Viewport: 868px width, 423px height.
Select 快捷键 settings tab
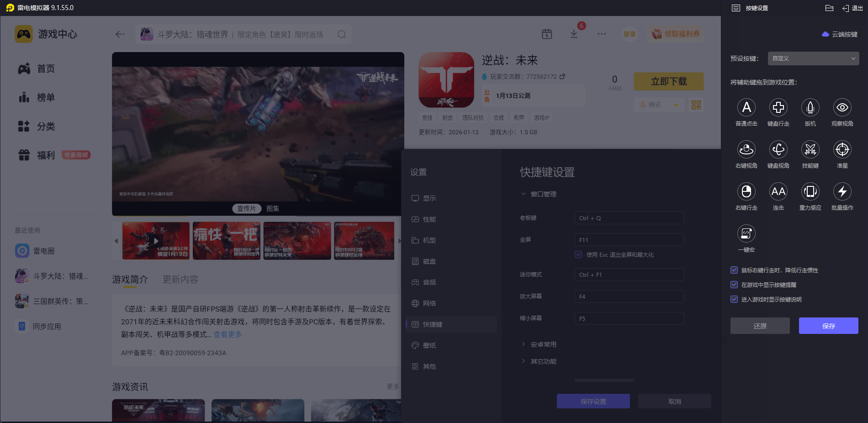click(451, 324)
